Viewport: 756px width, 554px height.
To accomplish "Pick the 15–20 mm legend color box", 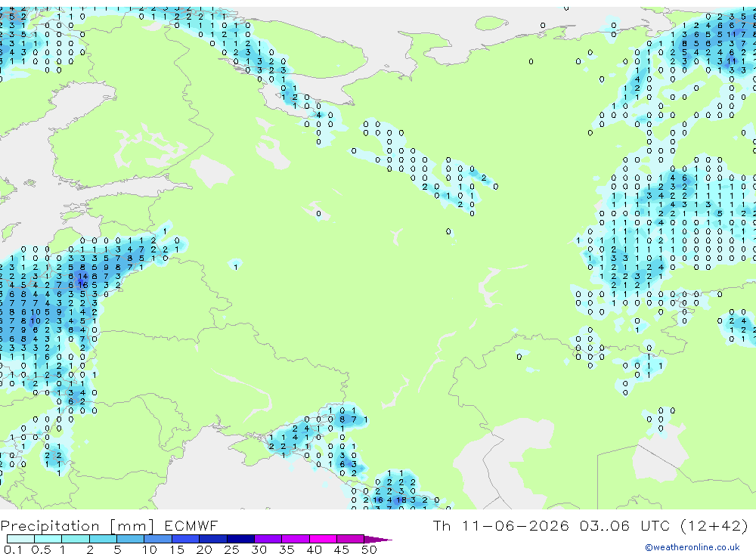I will click(x=186, y=539).
